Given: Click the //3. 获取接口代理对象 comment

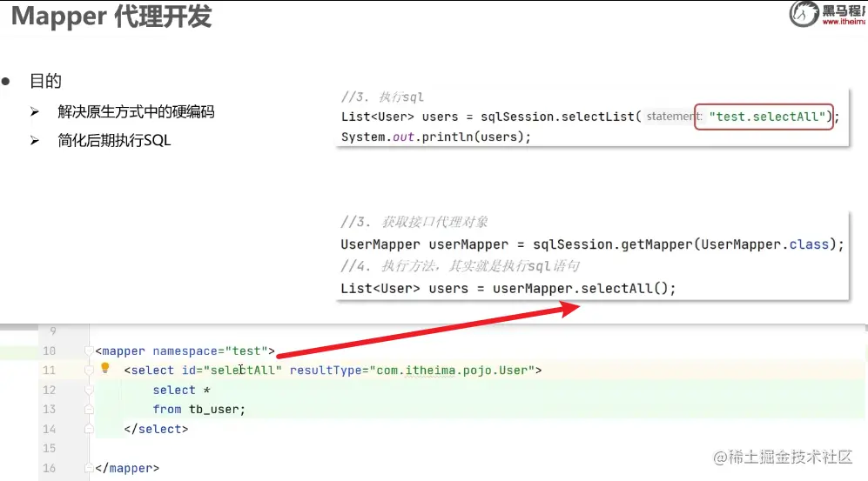Looking at the screenshot, I should click(x=414, y=222).
